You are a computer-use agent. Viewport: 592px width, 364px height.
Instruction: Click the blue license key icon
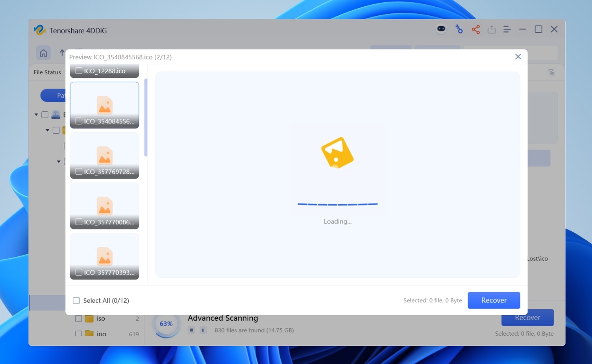(459, 29)
